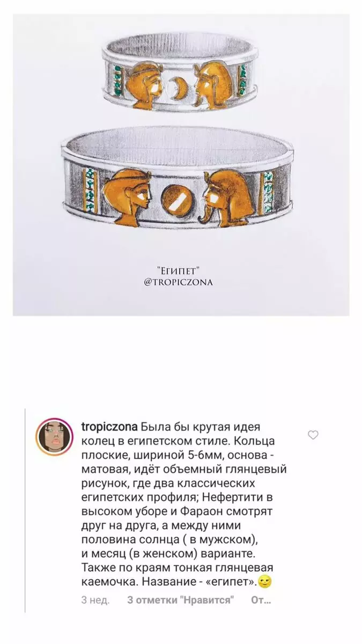Open the Egypt rings sketch image
362x644 pixels.
(x=181, y=165)
